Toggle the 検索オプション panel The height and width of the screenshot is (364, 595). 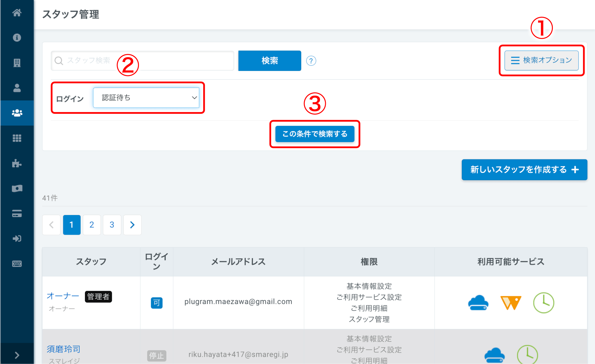[x=541, y=60]
